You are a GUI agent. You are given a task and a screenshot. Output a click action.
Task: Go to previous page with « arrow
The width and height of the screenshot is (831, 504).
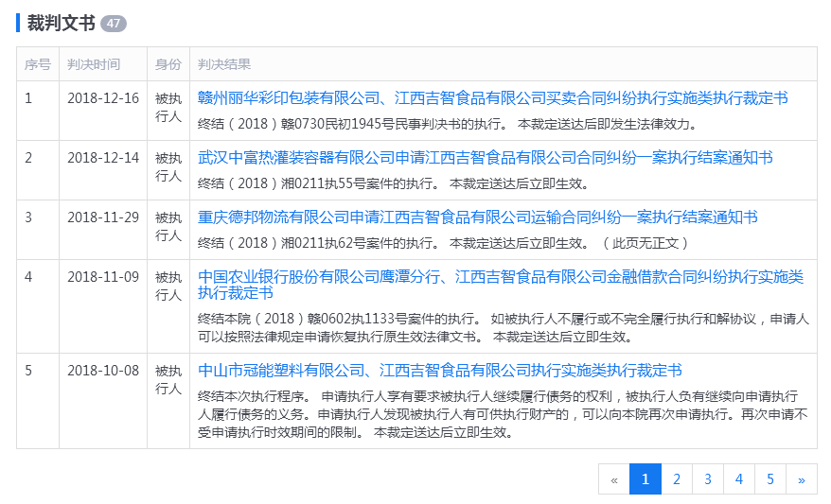tap(614, 479)
